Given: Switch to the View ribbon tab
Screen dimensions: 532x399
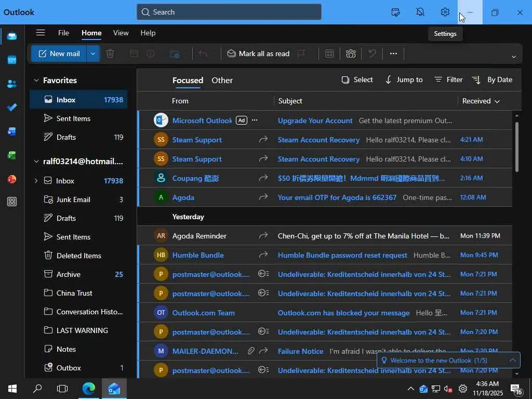Looking at the screenshot, I should [121, 33].
